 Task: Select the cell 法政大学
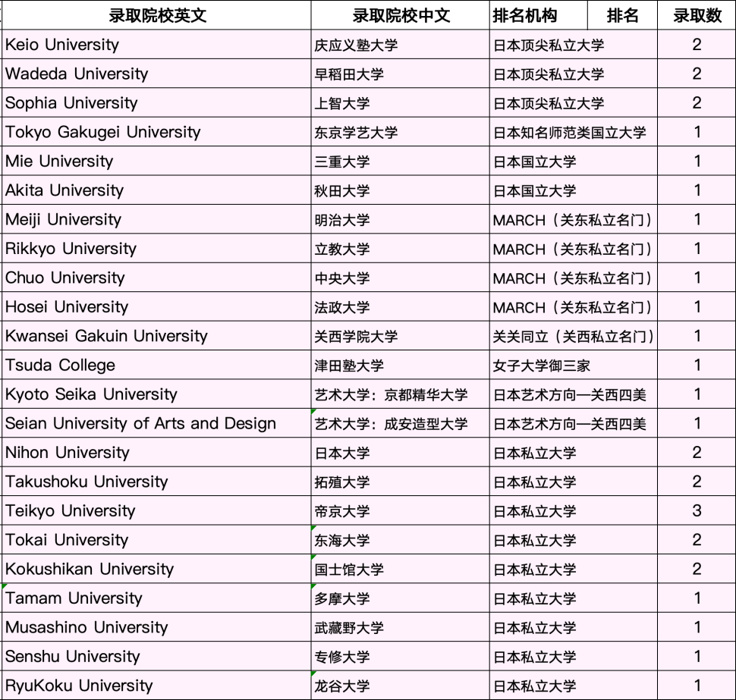pos(401,306)
